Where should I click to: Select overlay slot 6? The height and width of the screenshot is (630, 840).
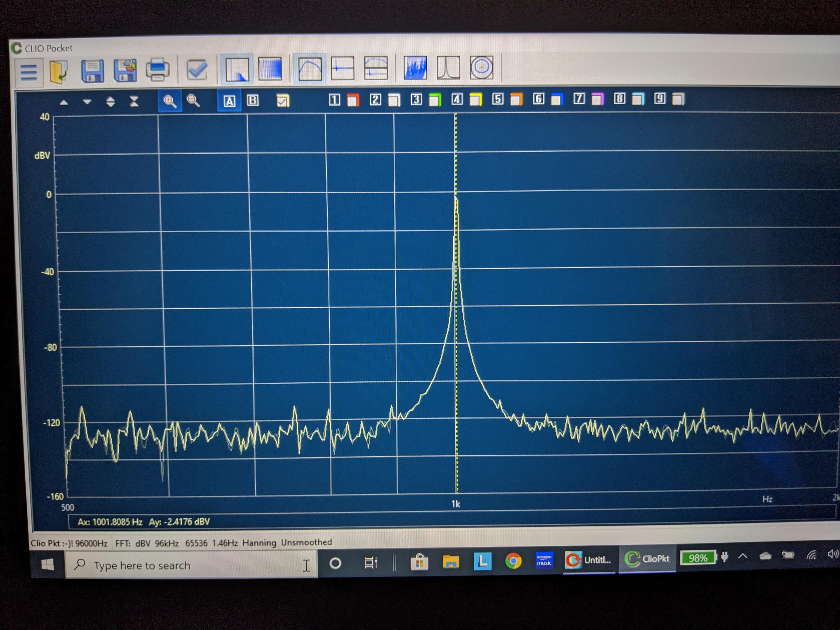tap(538, 99)
